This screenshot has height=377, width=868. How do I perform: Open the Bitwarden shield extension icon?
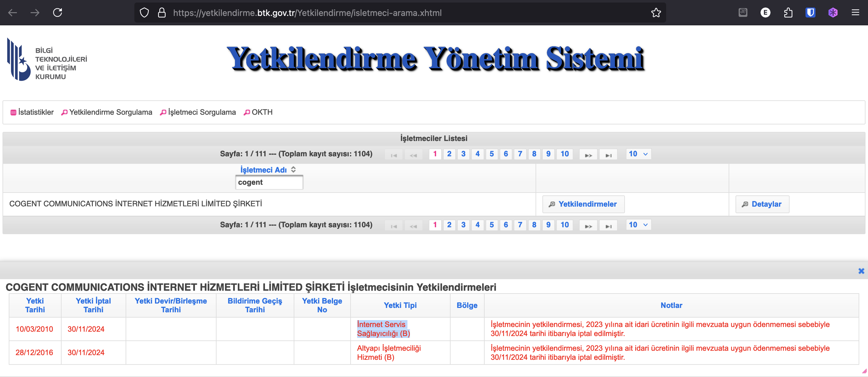click(811, 13)
